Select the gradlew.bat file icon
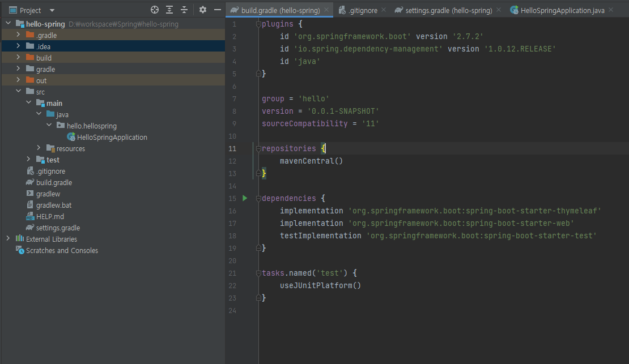Viewport: 629px width, 364px height. coord(30,204)
